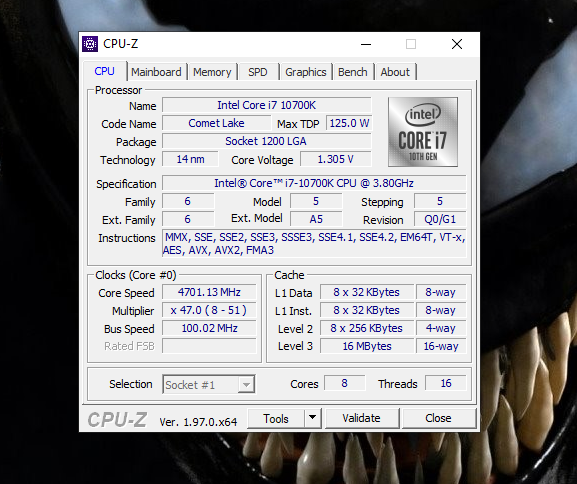
Task: Click the Multiplier value x 47.0 ( 8 - 51 )
Action: coord(209,310)
